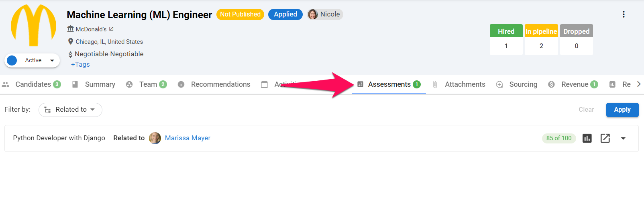Open the Active status dropdown
The height and width of the screenshot is (219, 644).
[32, 60]
